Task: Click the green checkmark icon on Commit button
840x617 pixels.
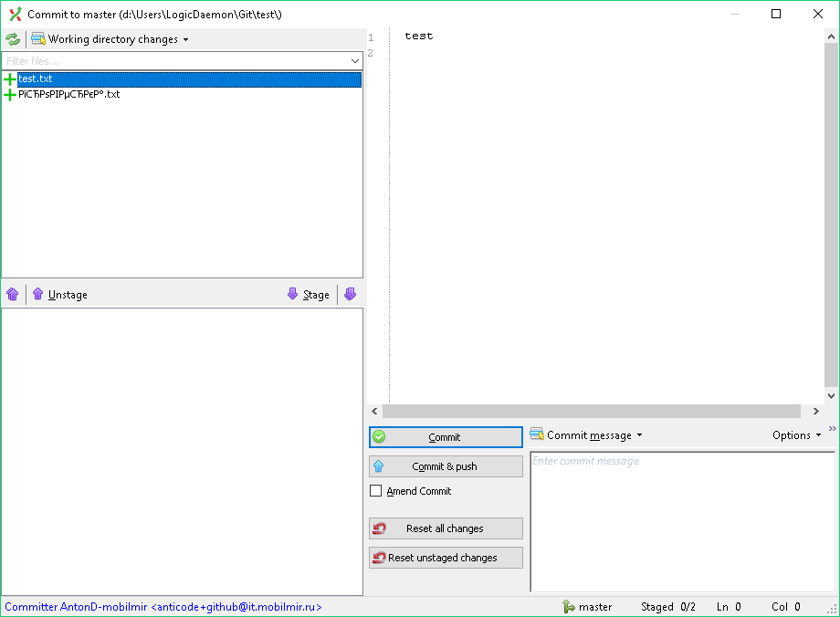Action: pyautogui.click(x=379, y=436)
